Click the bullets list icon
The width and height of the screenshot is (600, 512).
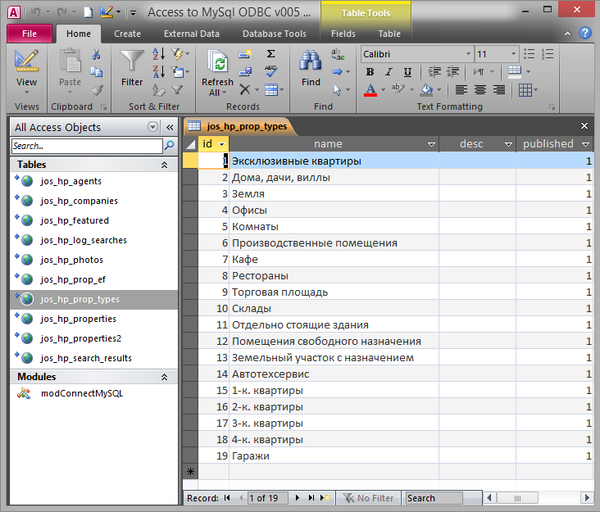[529, 54]
